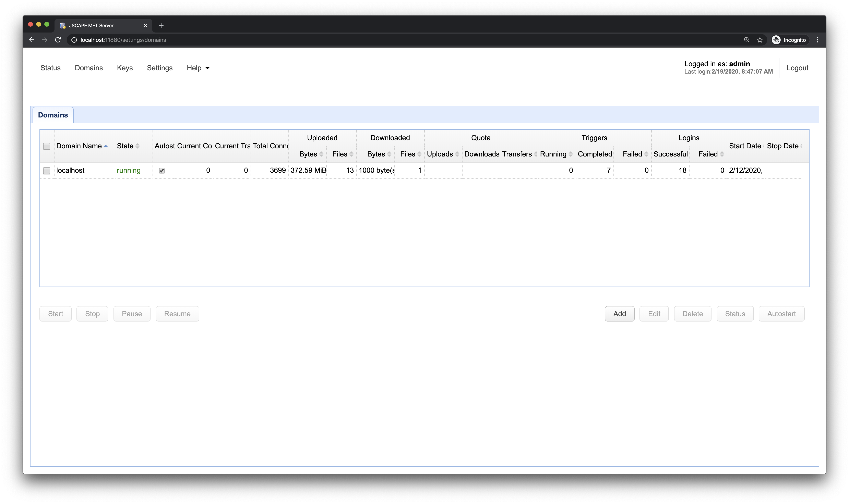The width and height of the screenshot is (849, 504).
Task: Check the select-all header checkbox
Action: [x=47, y=146]
